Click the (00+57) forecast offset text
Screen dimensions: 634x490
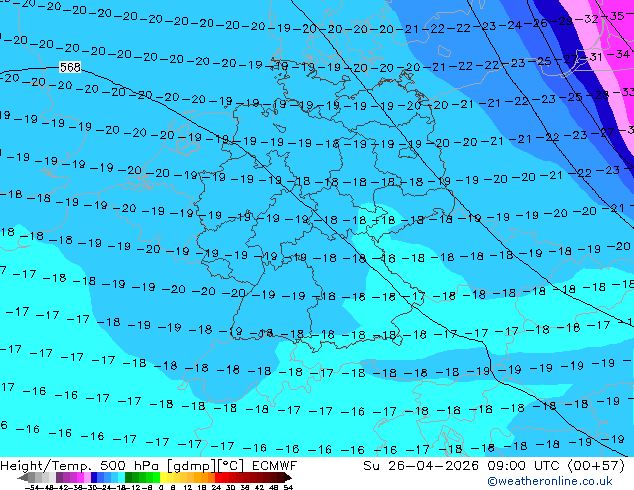(x=596, y=466)
